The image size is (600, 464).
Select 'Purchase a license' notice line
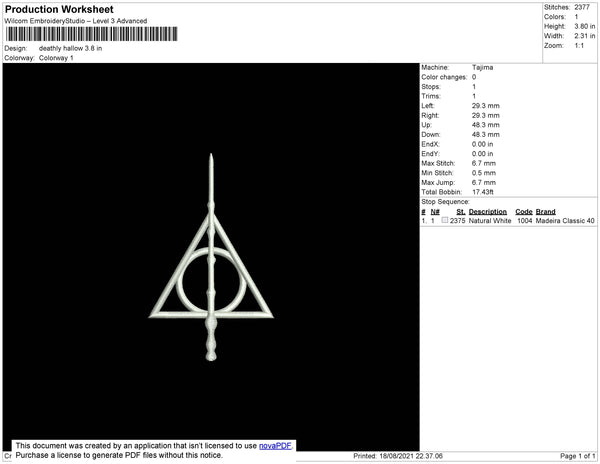click(119, 455)
